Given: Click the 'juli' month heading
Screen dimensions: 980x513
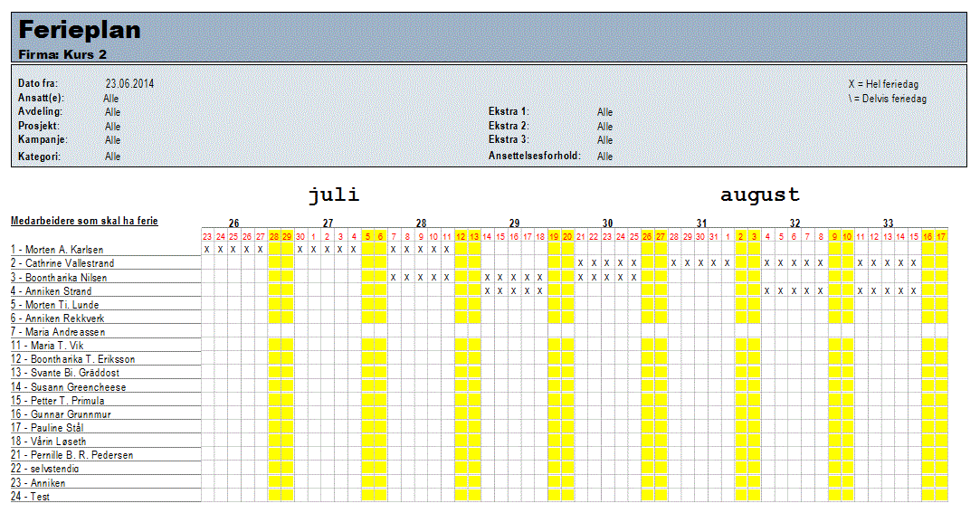Looking at the screenshot, I should click(335, 195).
